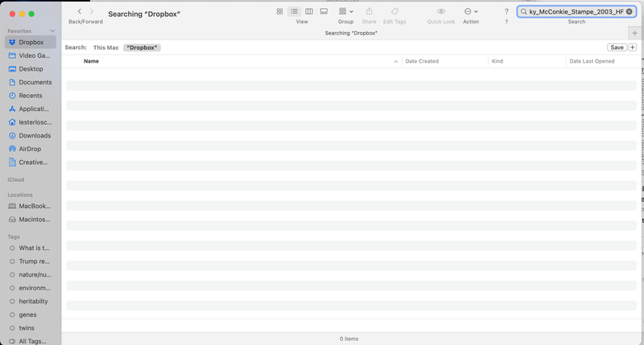Click the Edit Tags icon

pos(394,12)
